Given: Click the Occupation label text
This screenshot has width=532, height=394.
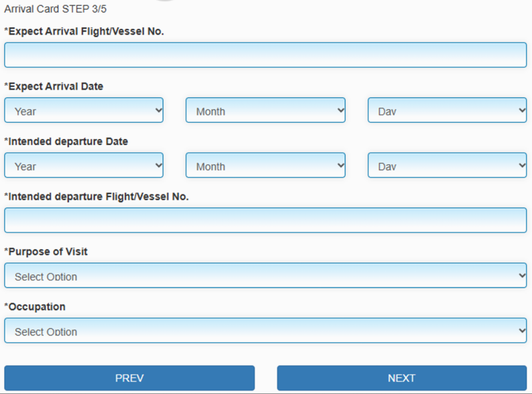Looking at the screenshot, I should click(x=35, y=307).
